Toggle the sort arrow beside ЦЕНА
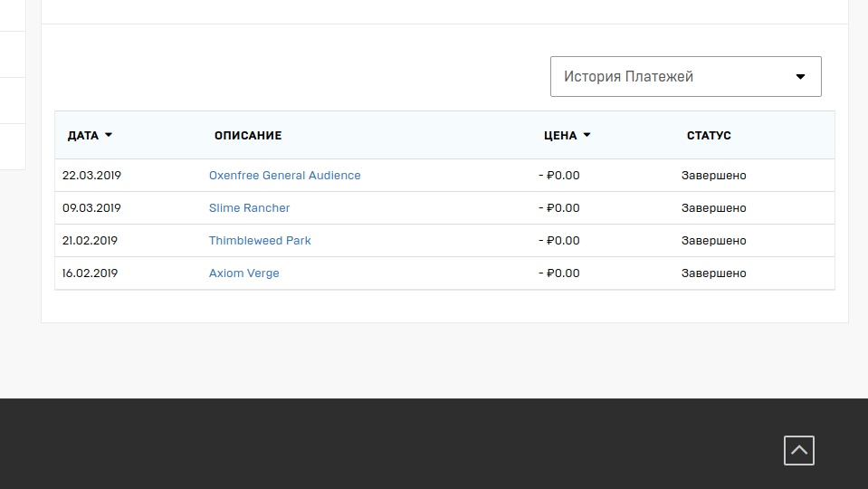 [587, 135]
